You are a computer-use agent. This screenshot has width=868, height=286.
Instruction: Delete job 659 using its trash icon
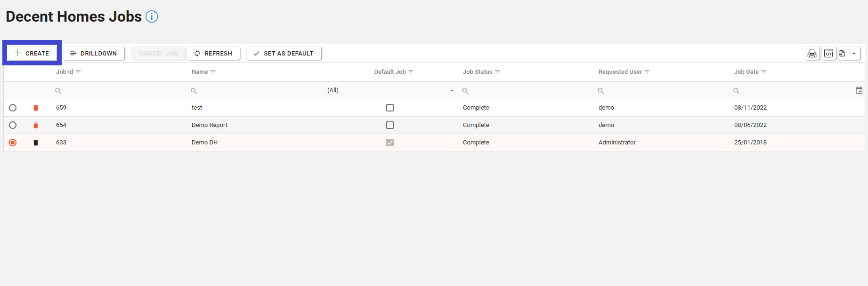[x=36, y=108]
